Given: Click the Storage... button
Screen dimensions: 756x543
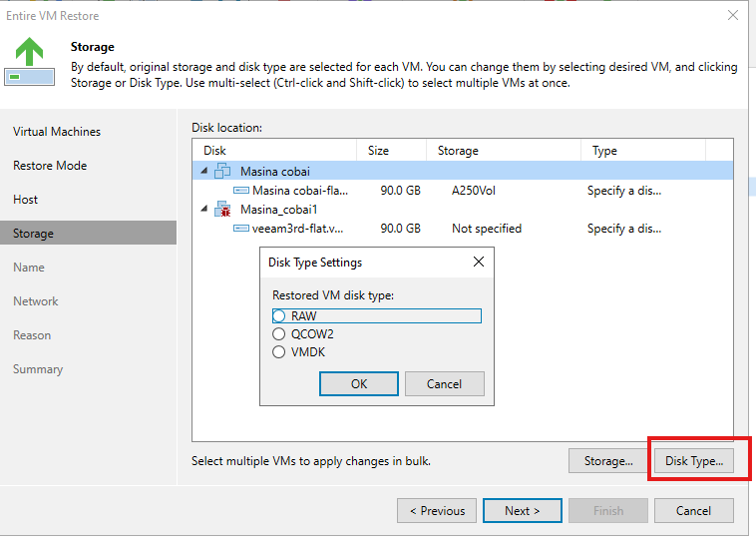Looking at the screenshot, I should (608, 461).
